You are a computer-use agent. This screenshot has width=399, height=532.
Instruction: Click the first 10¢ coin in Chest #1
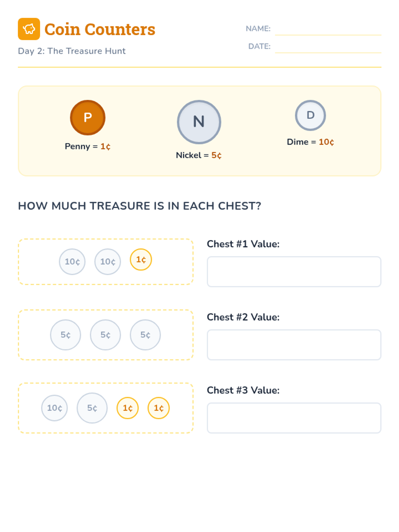pyautogui.click(x=72, y=262)
